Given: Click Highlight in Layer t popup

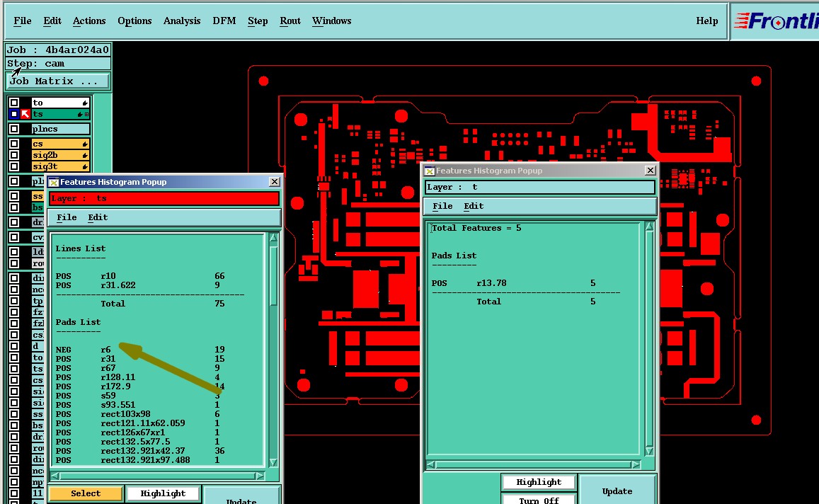Looking at the screenshot, I should coord(539,481).
